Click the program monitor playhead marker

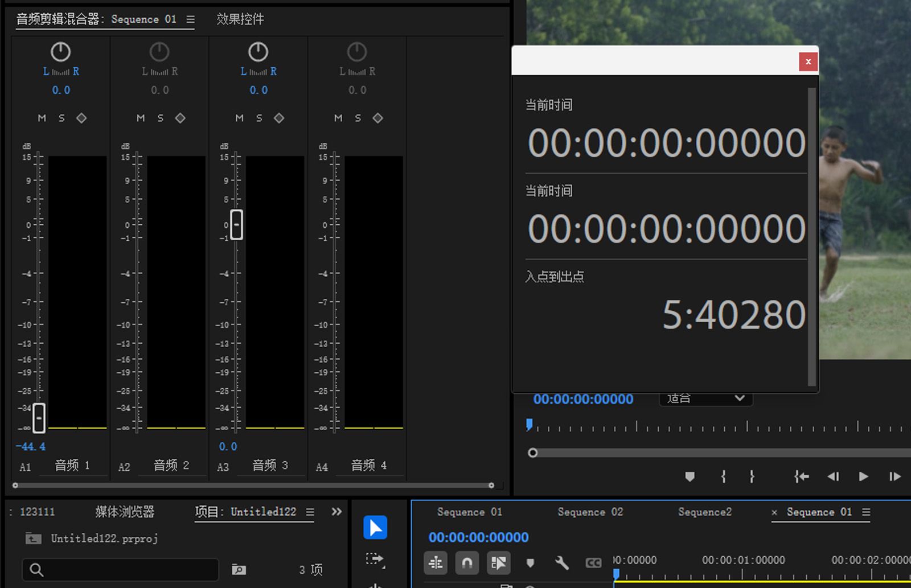(530, 425)
